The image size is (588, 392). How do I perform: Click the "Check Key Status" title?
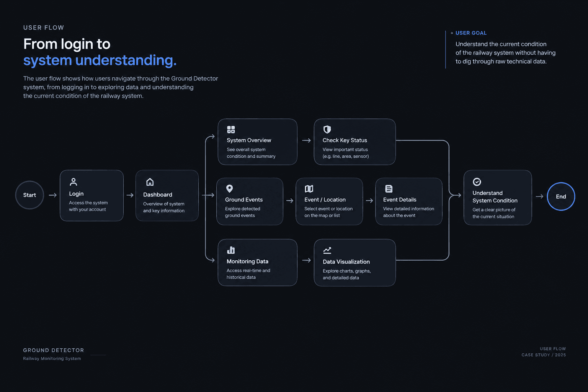345,140
